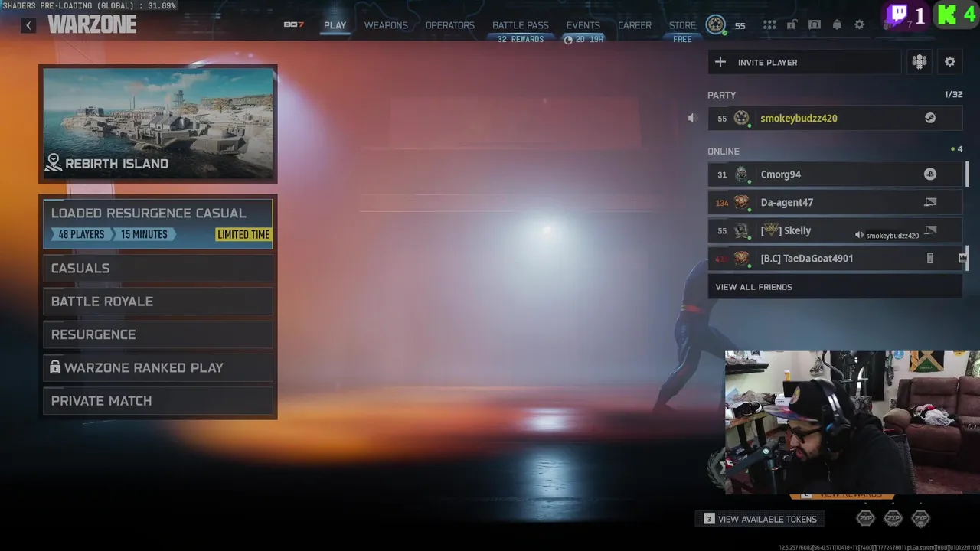Click the friends list scrollbar
Screen dimensions: 980x551
[966, 174]
